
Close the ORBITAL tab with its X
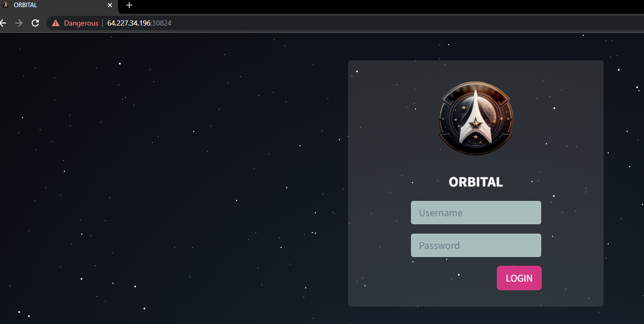(x=110, y=5)
